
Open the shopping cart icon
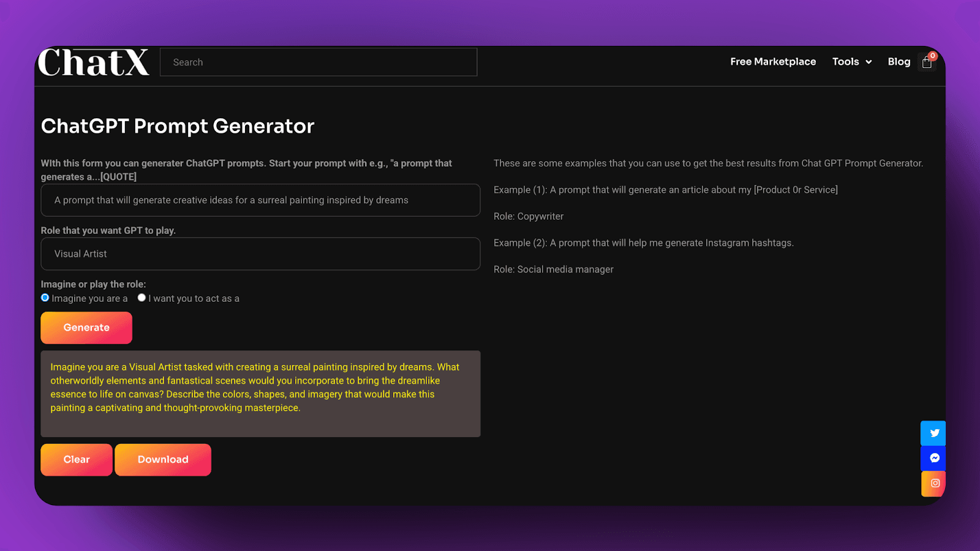[927, 62]
